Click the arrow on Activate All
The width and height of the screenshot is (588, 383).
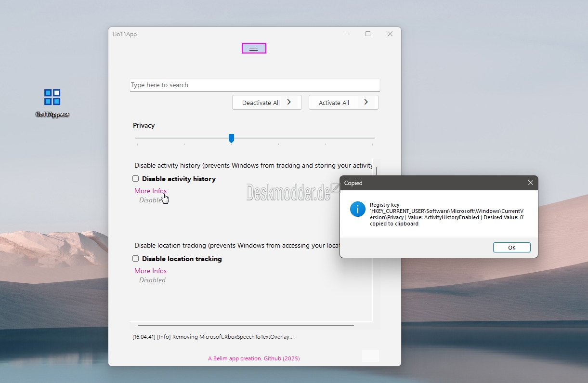click(366, 102)
